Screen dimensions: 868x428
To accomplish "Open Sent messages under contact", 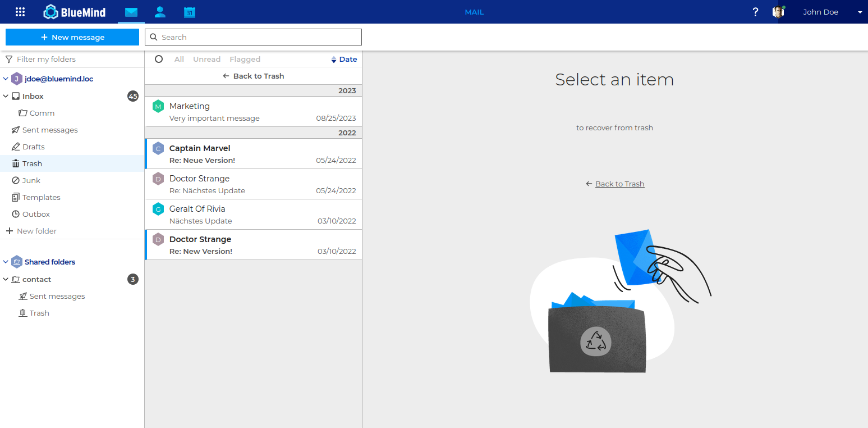I will click(57, 296).
